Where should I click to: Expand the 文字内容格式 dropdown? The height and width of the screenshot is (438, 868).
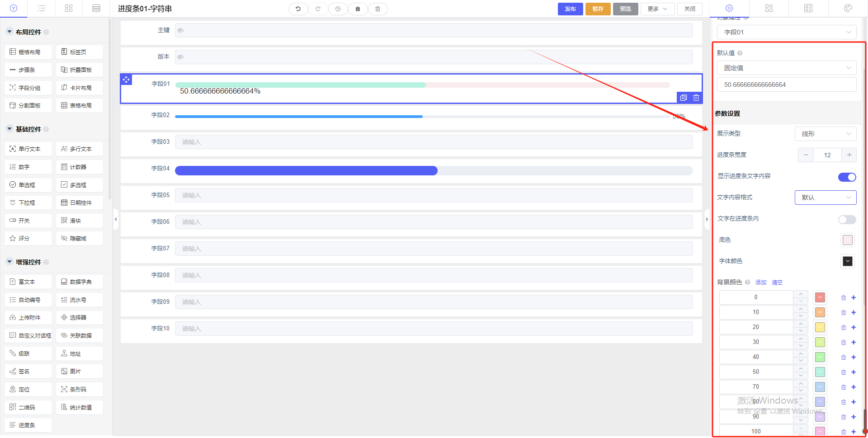click(825, 198)
